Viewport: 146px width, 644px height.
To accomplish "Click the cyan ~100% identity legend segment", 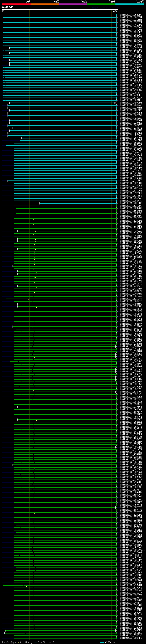I will point(130,4).
